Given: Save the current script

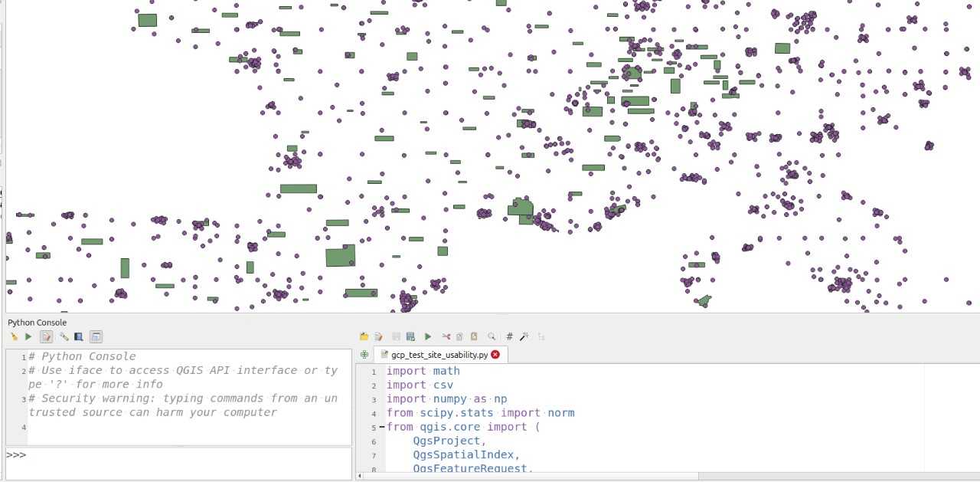Looking at the screenshot, I should click(x=396, y=336).
